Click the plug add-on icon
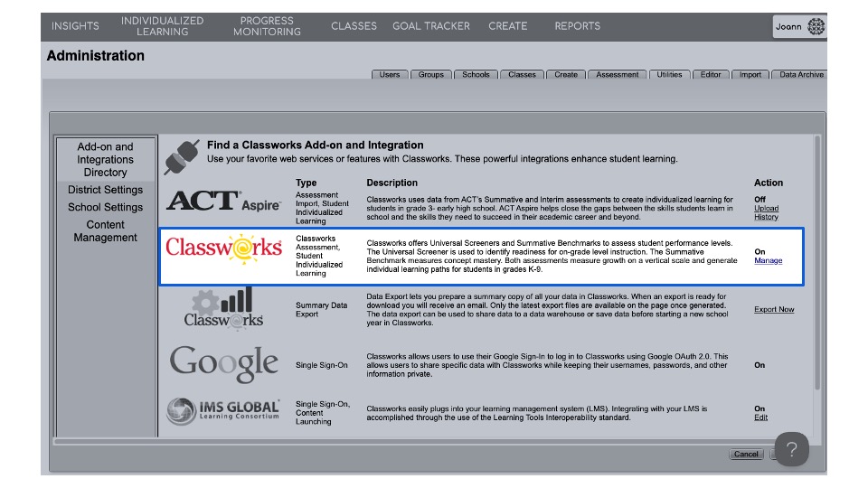Viewport: 868px width, 488px height. [x=182, y=157]
